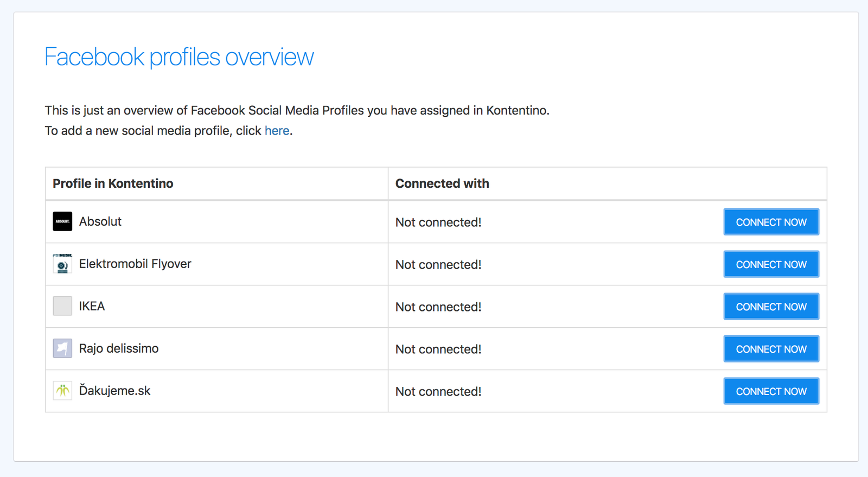Screen dimensions: 868x477
Task: Click the green Ďakujeme.sk profile icon
Action: pyautogui.click(x=62, y=391)
